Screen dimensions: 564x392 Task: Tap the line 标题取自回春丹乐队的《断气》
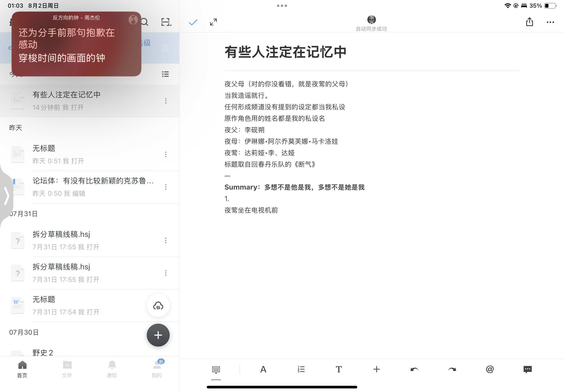(270, 164)
